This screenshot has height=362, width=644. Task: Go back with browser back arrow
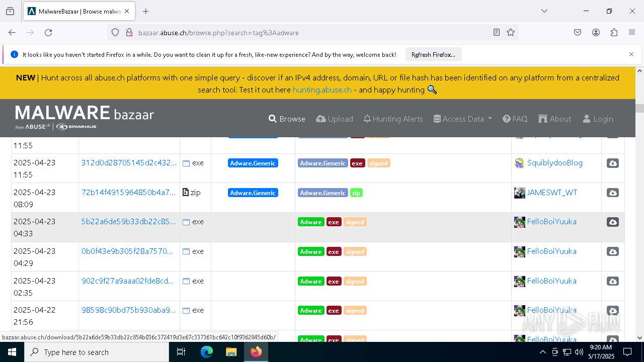(12, 32)
